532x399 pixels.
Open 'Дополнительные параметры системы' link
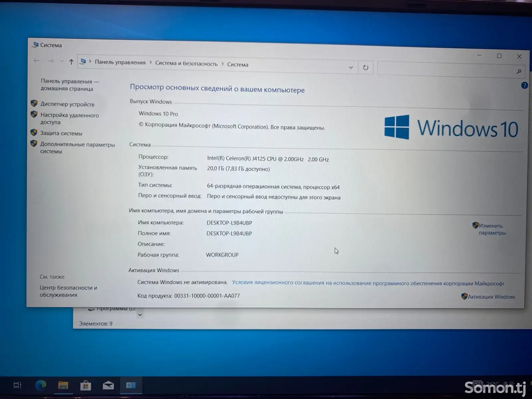[x=77, y=148]
